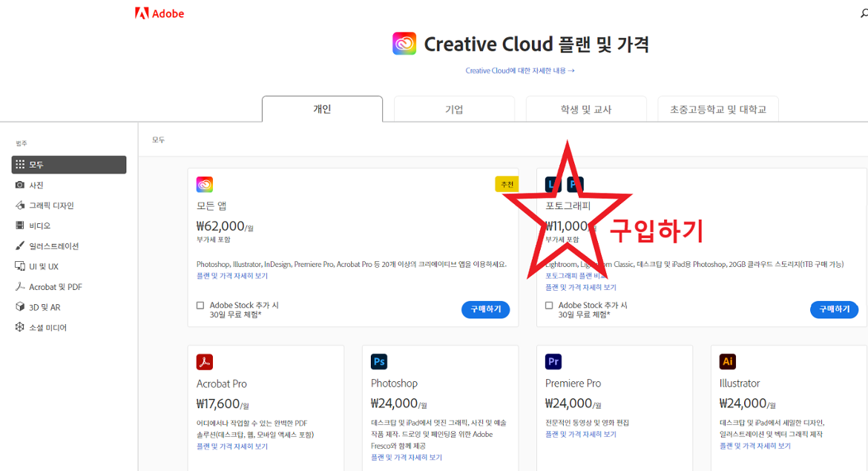Open Photoshop 플랜 및 가격 자세히 보기 link

coord(407,458)
